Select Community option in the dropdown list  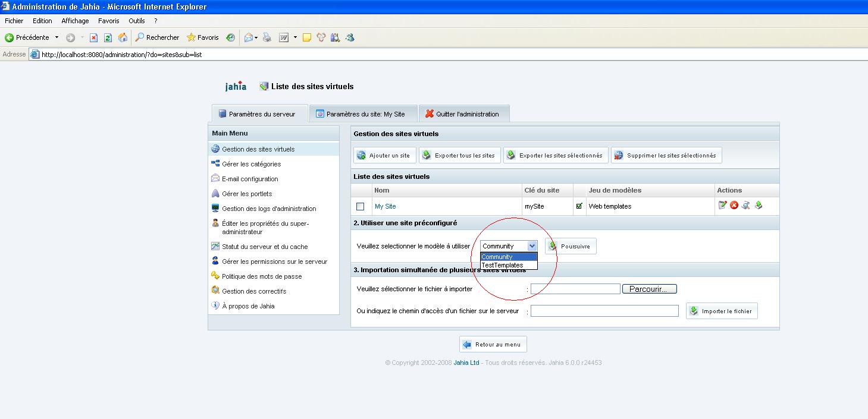click(509, 257)
